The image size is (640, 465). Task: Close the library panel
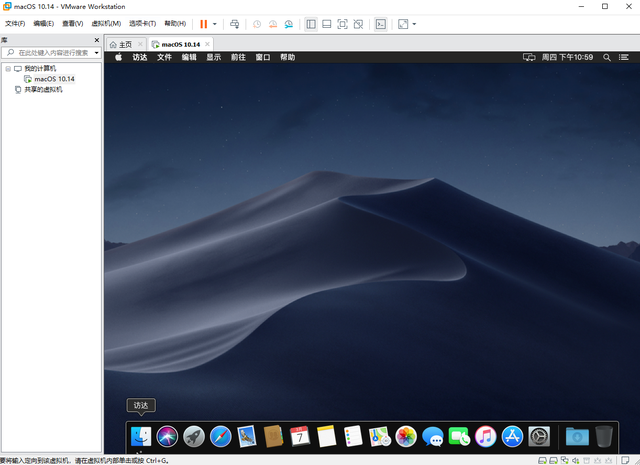coord(97,40)
